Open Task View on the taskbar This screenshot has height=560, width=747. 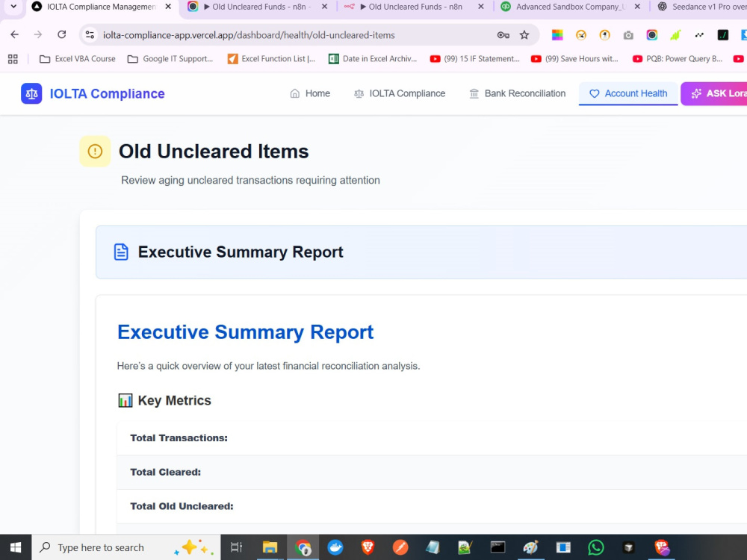(x=236, y=547)
